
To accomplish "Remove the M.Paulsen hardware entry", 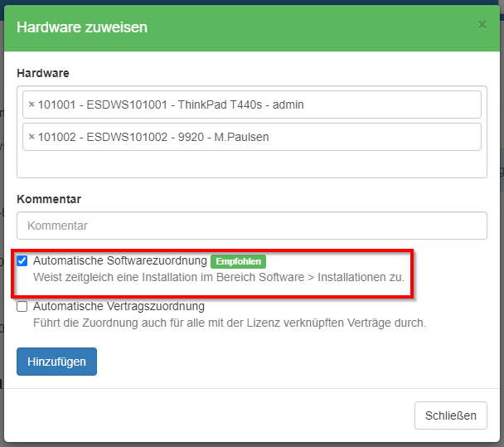I will [x=31, y=137].
